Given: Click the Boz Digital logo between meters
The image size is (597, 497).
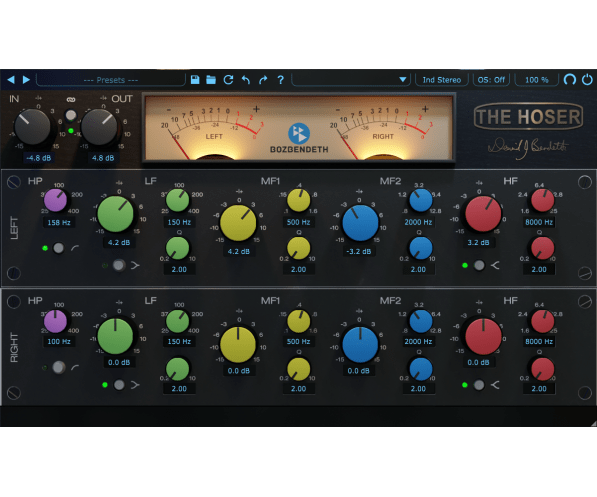Looking at the screenshot, I should click(299, 133).
